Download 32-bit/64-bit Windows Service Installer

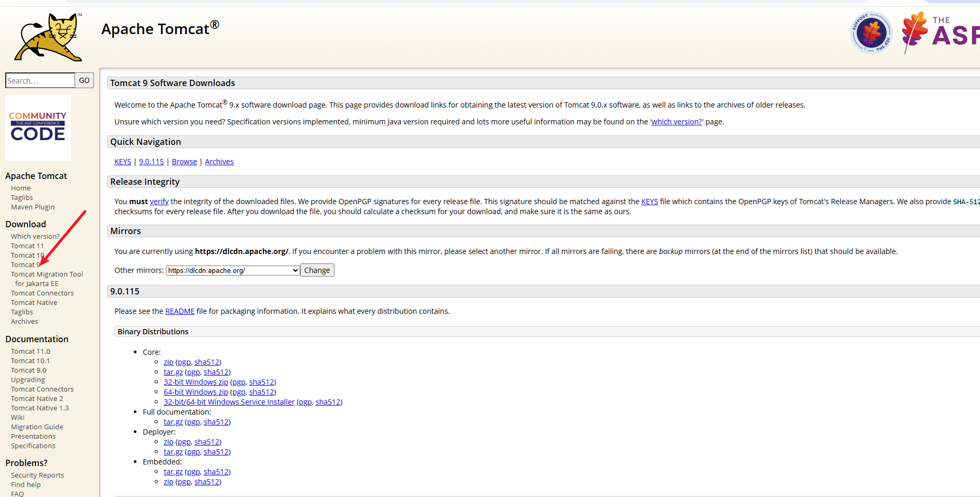point(229,402)
